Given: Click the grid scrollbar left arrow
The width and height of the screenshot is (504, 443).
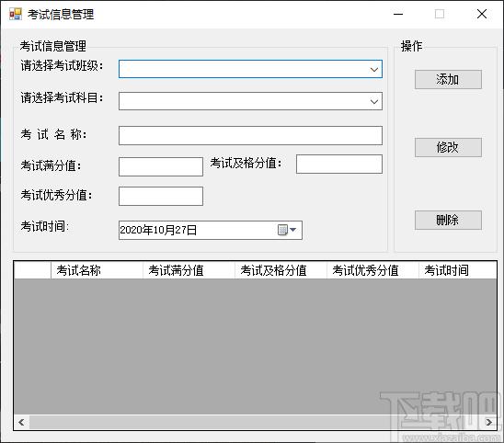Looking at the screenshot, I should (21, 422).
